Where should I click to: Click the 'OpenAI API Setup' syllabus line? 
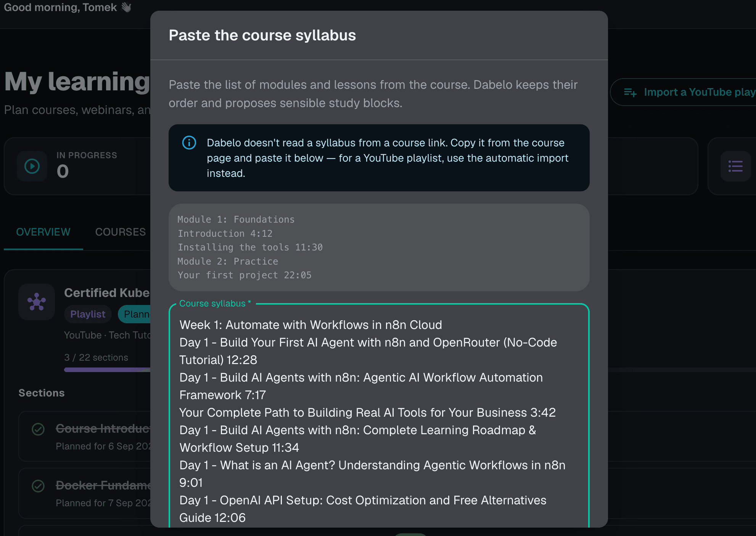[363, 509]
